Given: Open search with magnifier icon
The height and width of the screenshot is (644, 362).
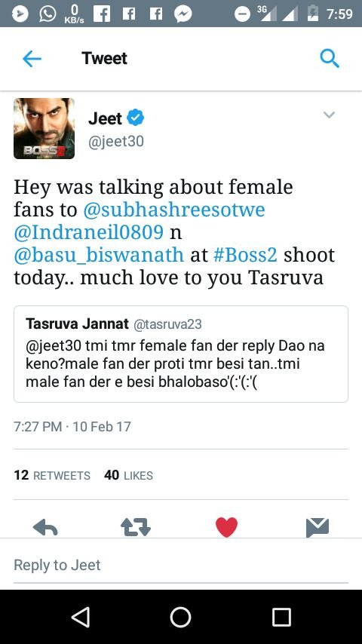Looking at the screenshot, I should 330,59.
